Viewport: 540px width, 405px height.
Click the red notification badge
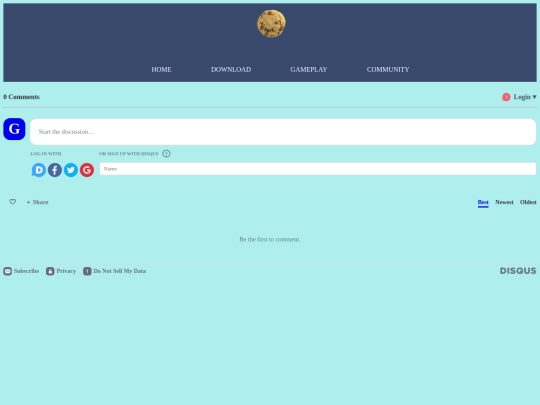click(506, 97)
